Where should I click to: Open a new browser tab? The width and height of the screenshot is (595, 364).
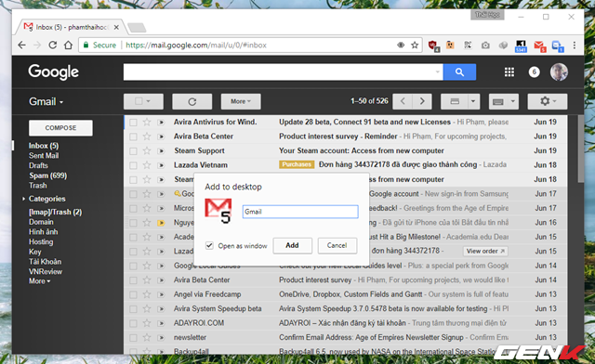tap(137, 27)
